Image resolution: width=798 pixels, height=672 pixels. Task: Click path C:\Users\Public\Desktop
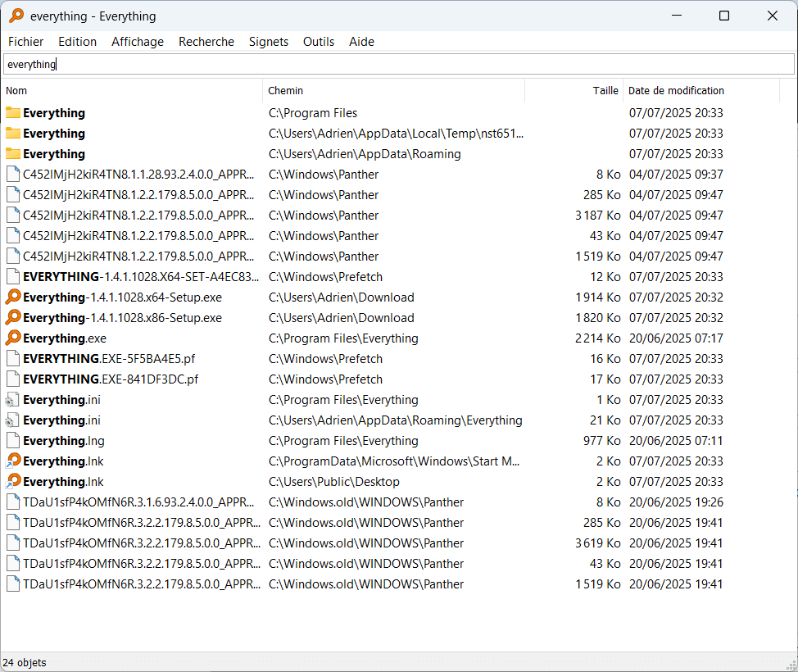click(333, 482)
